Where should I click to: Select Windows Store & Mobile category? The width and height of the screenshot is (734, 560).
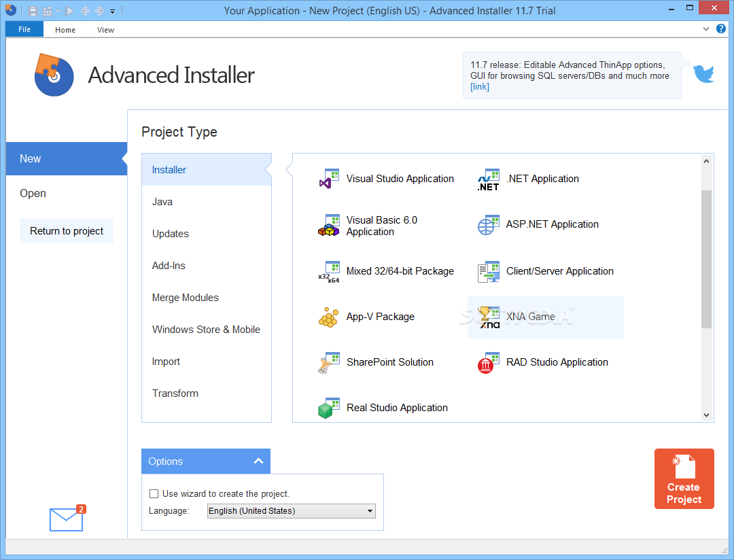(207, 329)
